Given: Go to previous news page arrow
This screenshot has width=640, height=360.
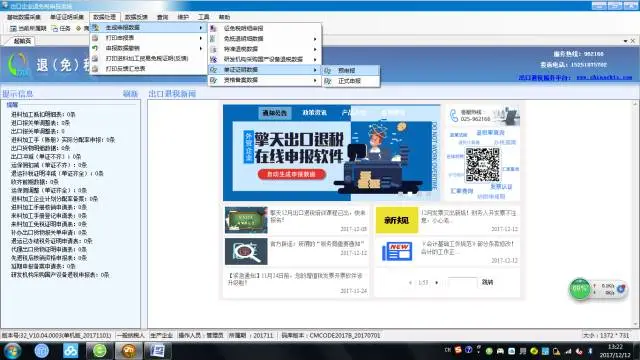Looking at the screenshot, I should click(410, 282).
